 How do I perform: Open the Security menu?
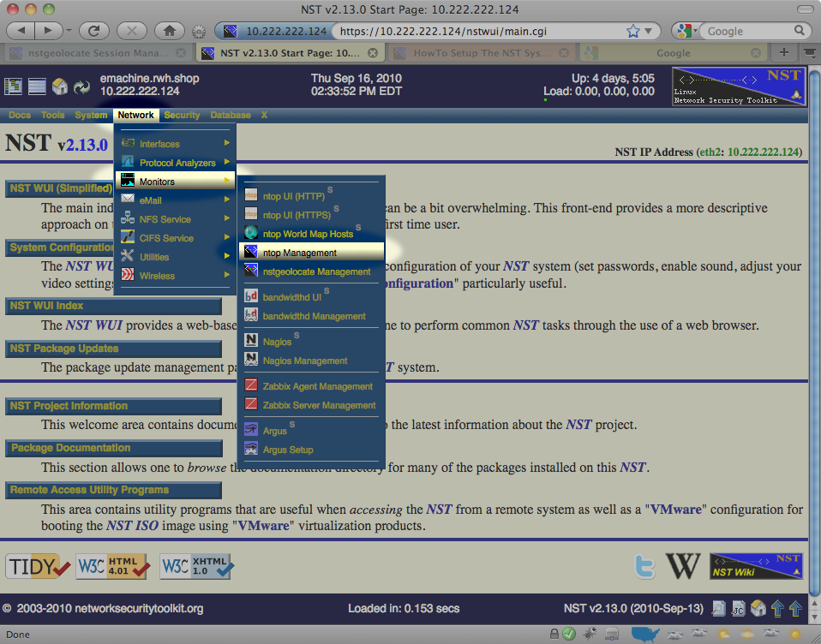182,115
